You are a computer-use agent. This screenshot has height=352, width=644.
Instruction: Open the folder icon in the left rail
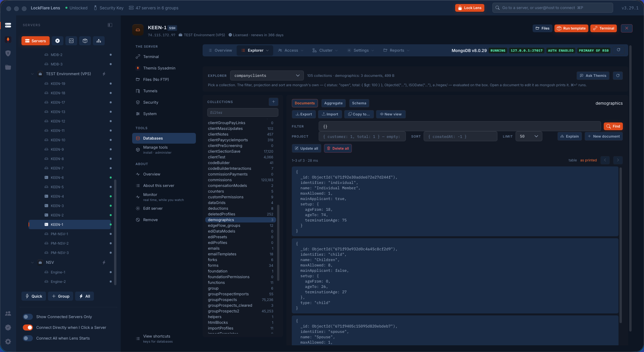coord(8,67)
